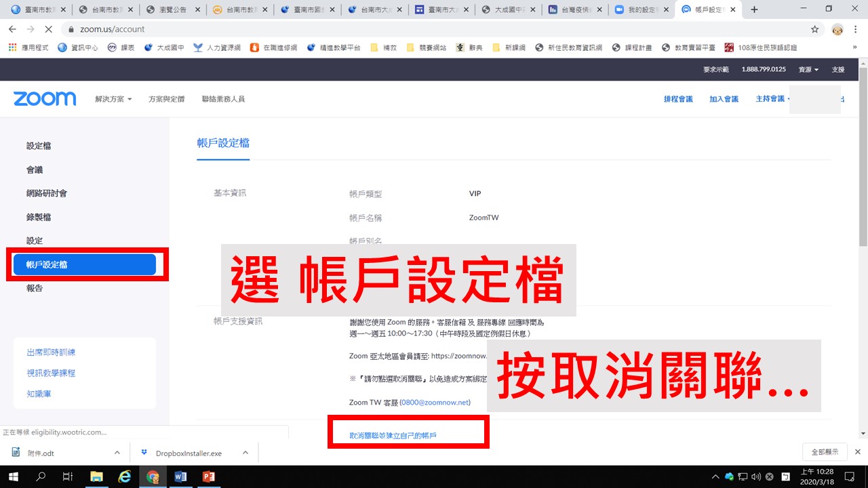Switch to 報告 in left sidebar
This screenshot has height=488, width=868.
tap(35, 288)
